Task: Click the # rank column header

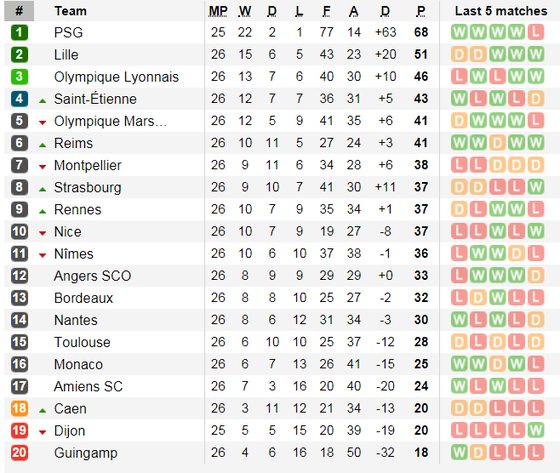Action: point(19,11)
